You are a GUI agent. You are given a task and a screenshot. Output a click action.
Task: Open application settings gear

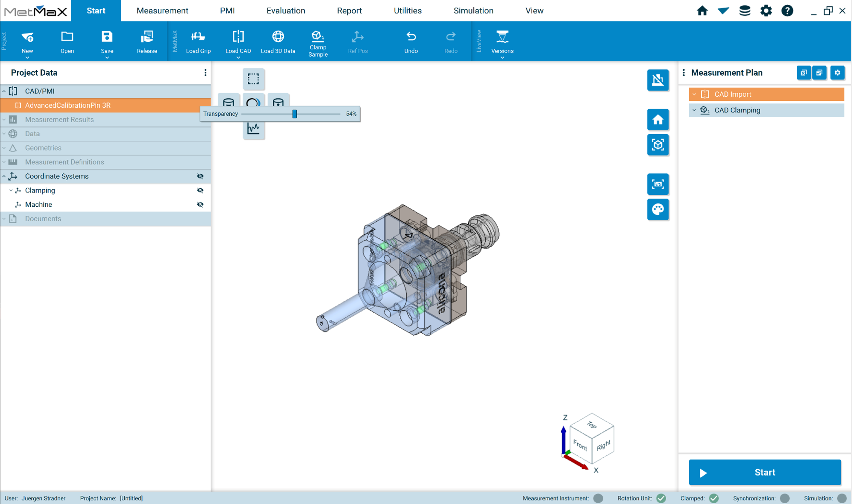tap(766, 11)
